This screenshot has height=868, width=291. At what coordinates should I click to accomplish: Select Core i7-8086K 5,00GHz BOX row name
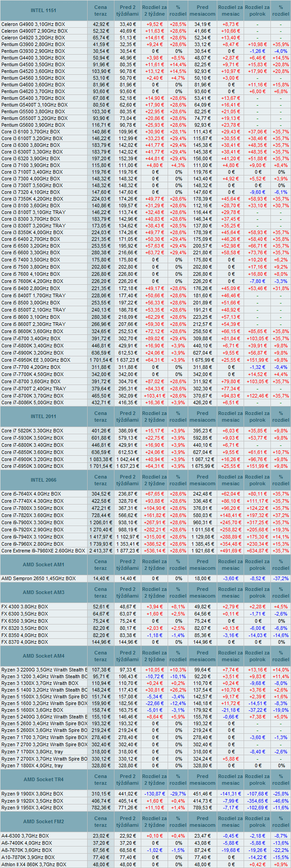point(32,403)
